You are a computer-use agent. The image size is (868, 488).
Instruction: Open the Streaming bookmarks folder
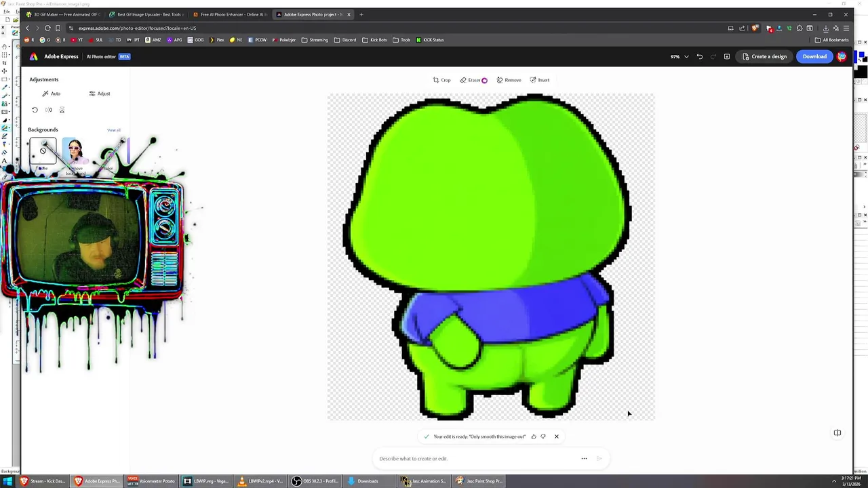pos(315,40)
